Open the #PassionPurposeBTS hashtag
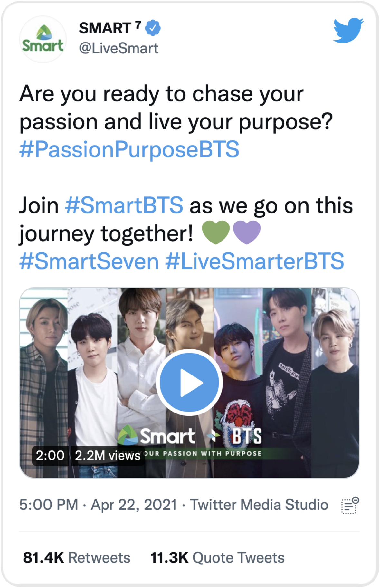The height and width of the screenshot is (588, 380). pos(129,149)
